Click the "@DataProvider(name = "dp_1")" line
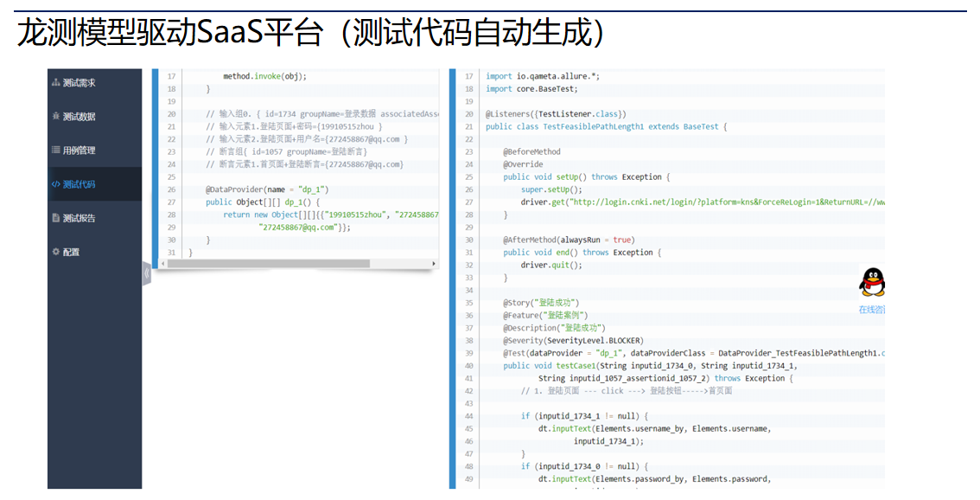The width and height of the screenshot is (980, 500). point(267,189)
